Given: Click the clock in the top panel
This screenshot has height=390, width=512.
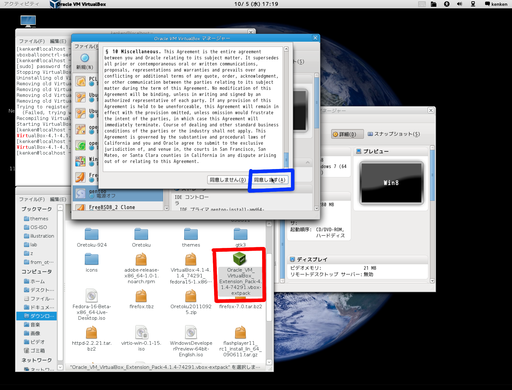Looking at the screenshot, I should click(256, 4).
